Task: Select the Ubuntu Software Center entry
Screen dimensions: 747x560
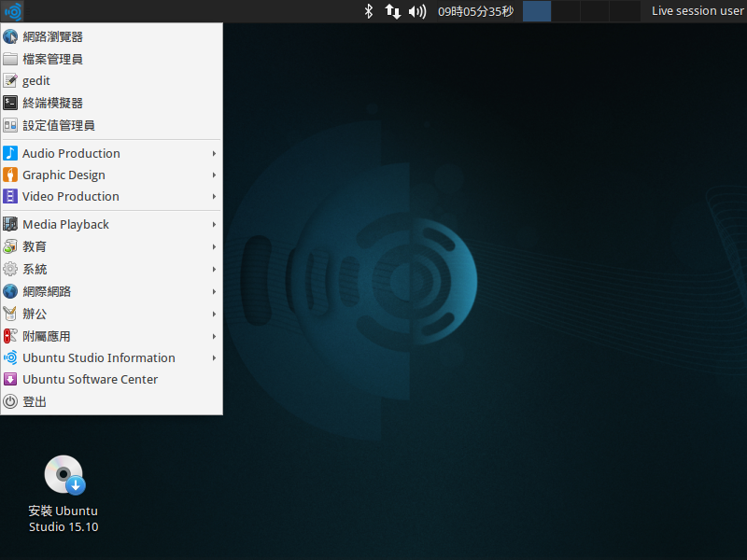Action: 111,379
